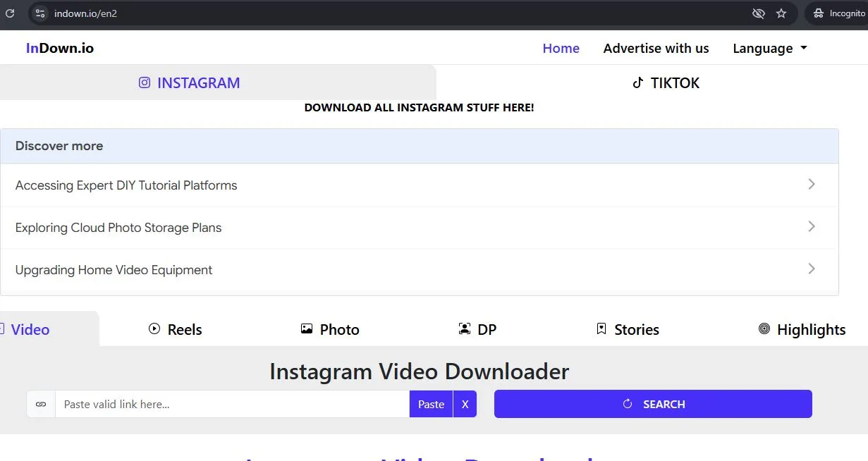Screen dimensions: 868x461
Task: Click the Instagram logo icon
Action: [x=145, y=82]
